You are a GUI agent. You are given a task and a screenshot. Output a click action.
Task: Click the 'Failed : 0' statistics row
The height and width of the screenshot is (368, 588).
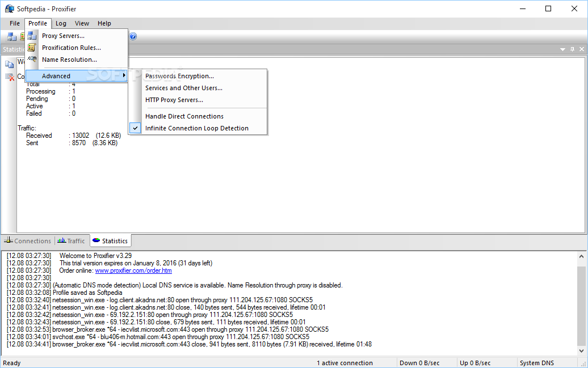click(x=51, y=113)
